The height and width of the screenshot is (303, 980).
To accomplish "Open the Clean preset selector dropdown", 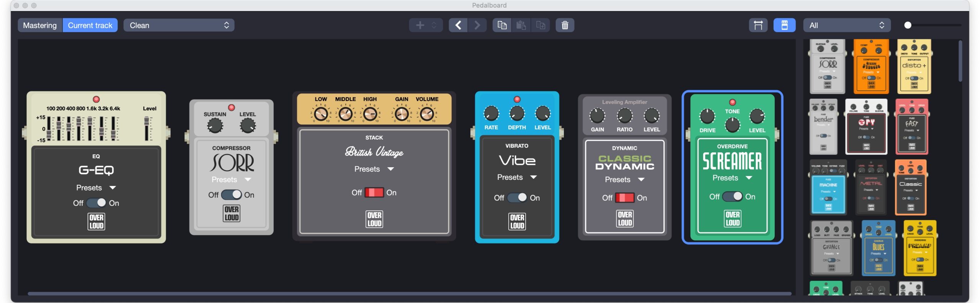I will pos(179,25).
